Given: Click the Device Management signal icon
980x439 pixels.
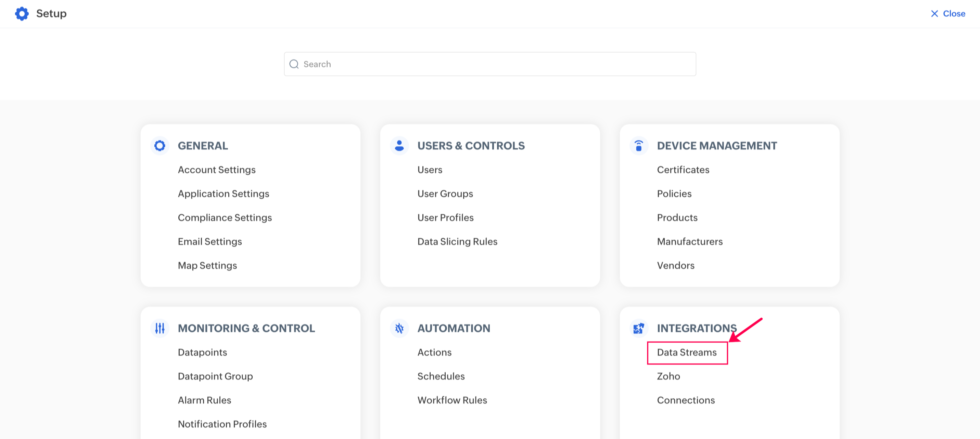Looking at the screenshot, I should pos(638,146).
